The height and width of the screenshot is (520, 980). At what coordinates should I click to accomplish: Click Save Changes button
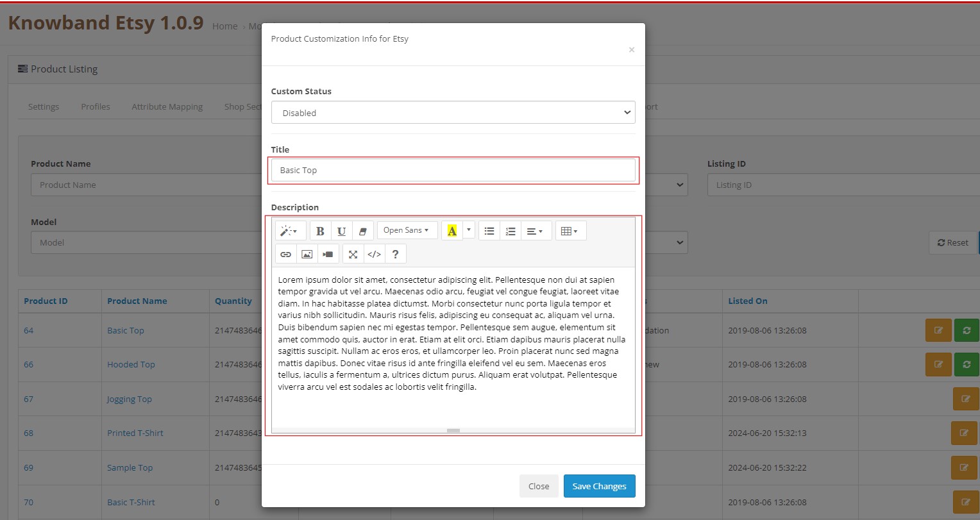[x=600, y=486]
